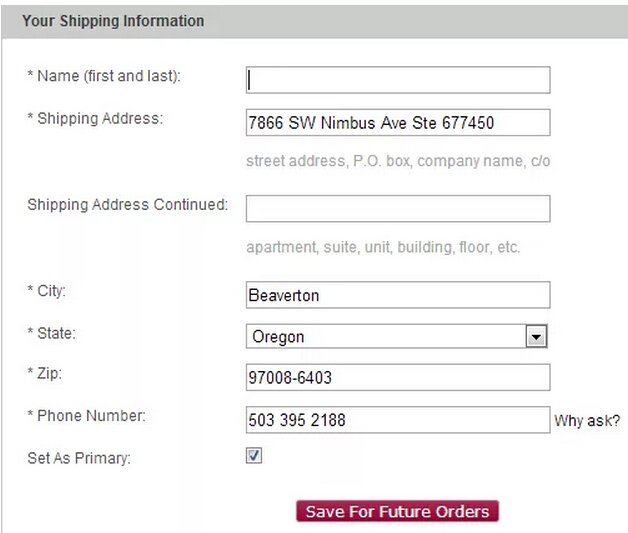Select the City field containing Beaverton
The height and width of the screenshot is (533, 628).
[397, 295]
